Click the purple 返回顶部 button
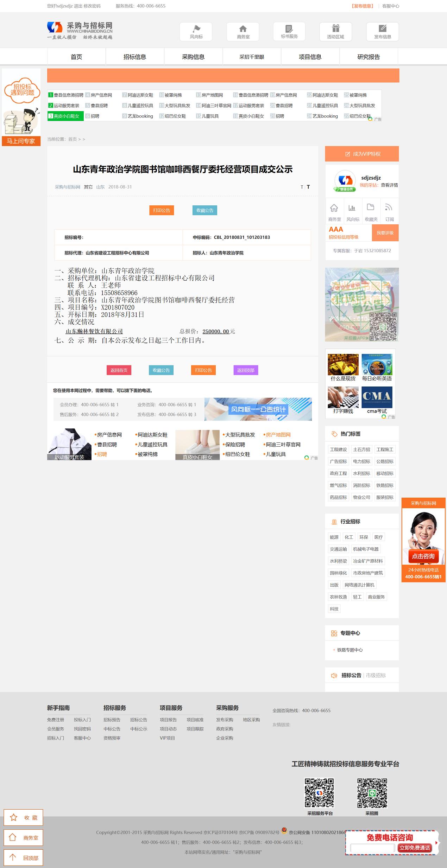Image resolution: width=447 pixels, height=868 pixels. coord(246,370)
